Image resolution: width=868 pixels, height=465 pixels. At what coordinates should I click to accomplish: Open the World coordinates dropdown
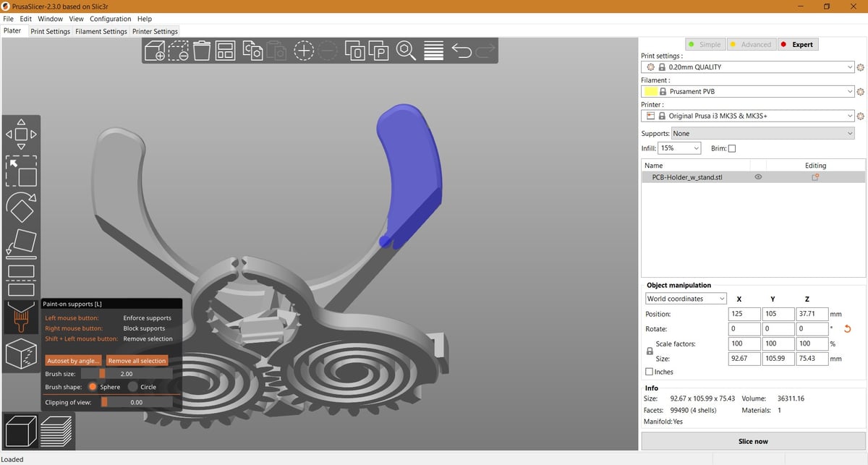point(686,299)
